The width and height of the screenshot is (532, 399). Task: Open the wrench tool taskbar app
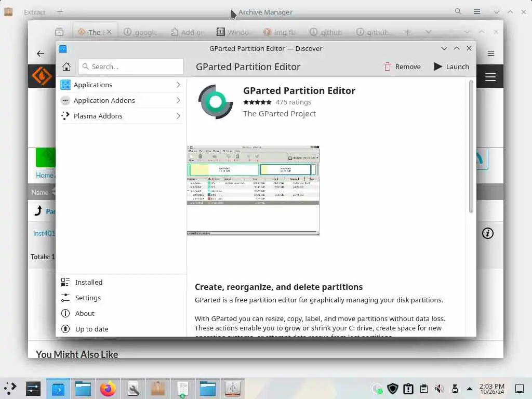pos(133,389)
